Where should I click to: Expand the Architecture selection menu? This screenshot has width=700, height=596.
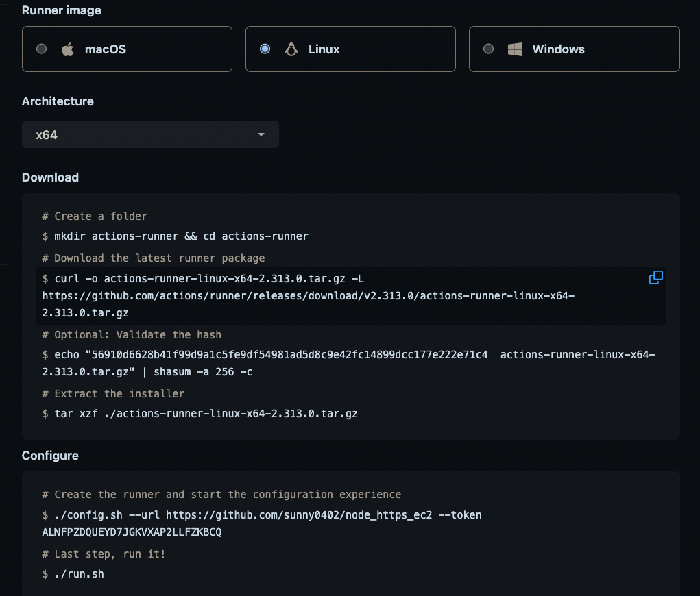150,134
